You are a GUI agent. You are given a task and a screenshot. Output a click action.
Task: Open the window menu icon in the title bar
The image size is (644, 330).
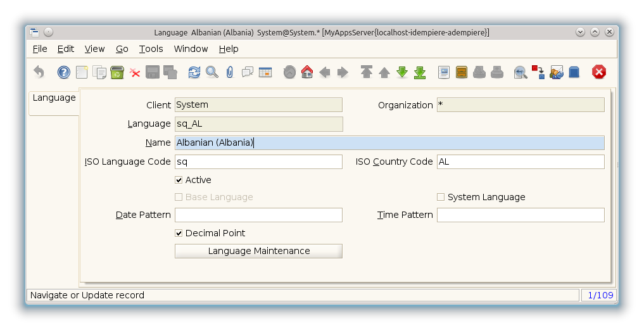tap(34, 32)
